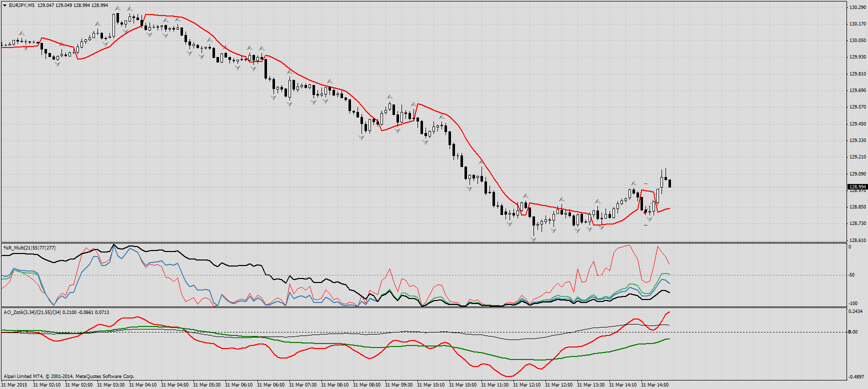Viewport: 868px width, 389px height.
Task: Click the 31 Mar 03:30 time label
Action: [111, 385]
